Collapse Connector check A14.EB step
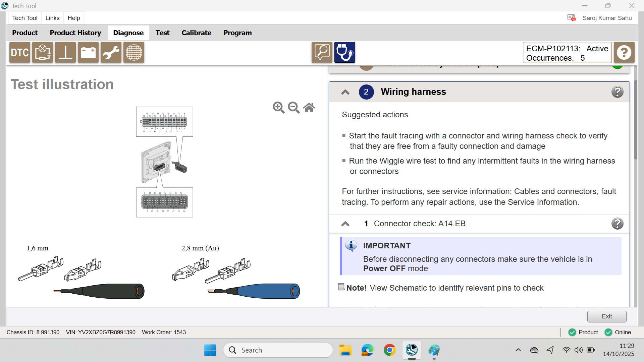Image resolution: width=644 pixels, height=362 pixels. 345,224
